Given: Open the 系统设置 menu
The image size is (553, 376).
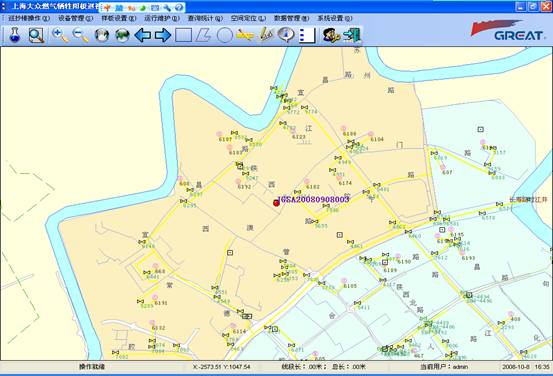Looking at the screenshot, I should 334,18.
